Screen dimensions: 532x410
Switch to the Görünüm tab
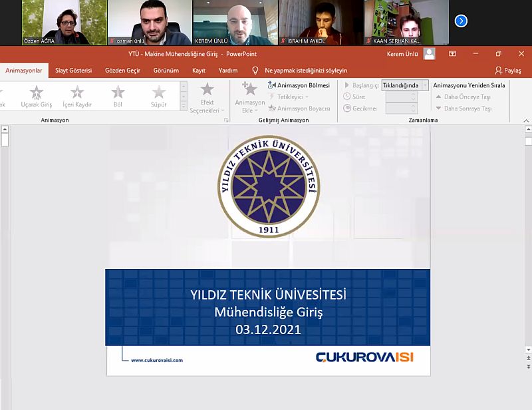[166, 71]
